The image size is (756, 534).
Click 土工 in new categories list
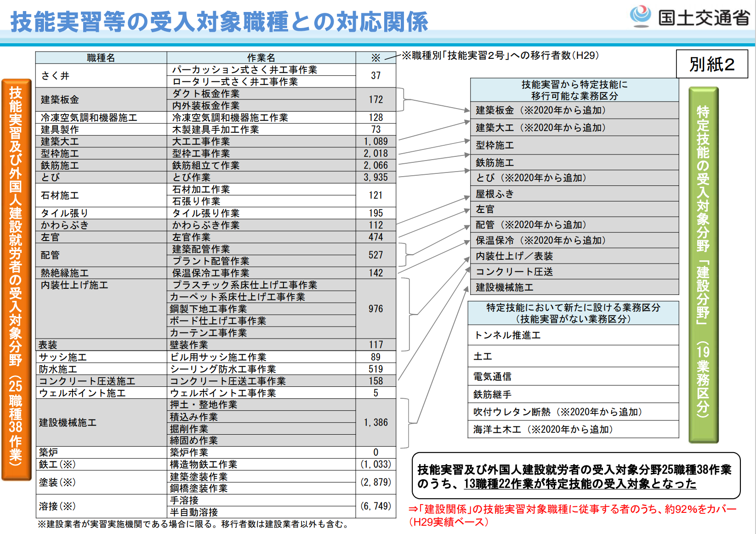[574, 356]
